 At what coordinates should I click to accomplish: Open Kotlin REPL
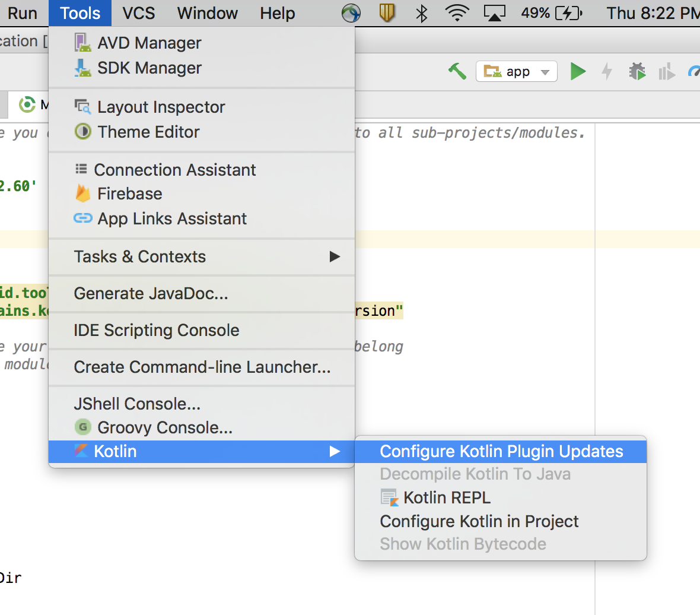pos(501,497)
